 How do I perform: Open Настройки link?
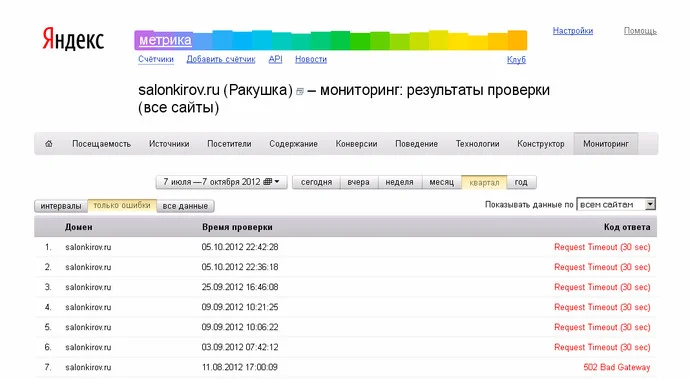pyautogui.click(x=573, y=31)
